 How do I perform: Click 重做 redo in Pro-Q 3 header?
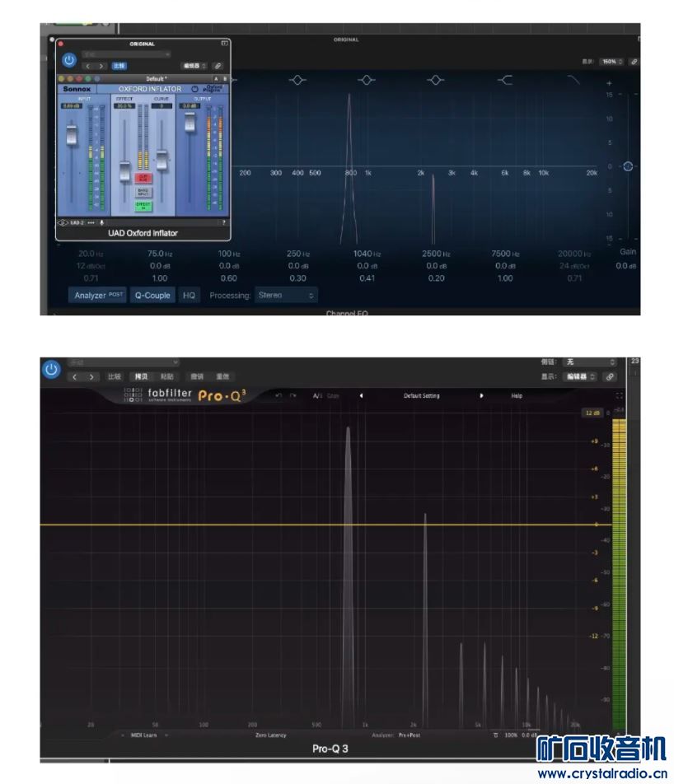coord(222,376)
